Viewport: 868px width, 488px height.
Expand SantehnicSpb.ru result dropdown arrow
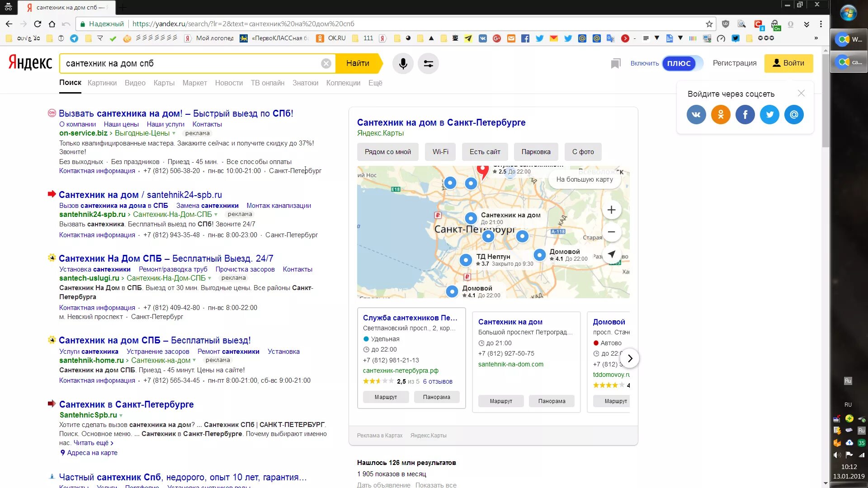pyautogui.click(x=121, y=415)
